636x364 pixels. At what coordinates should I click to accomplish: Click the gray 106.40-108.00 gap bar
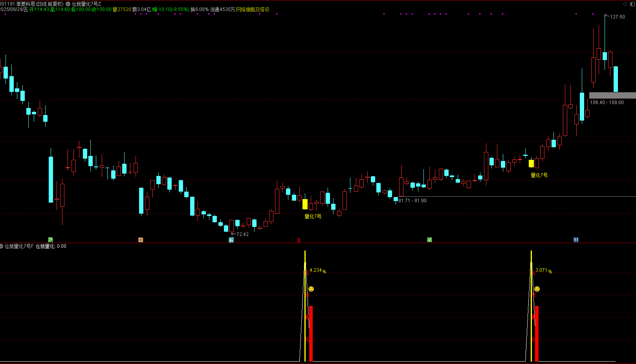(x=612, y=95)
